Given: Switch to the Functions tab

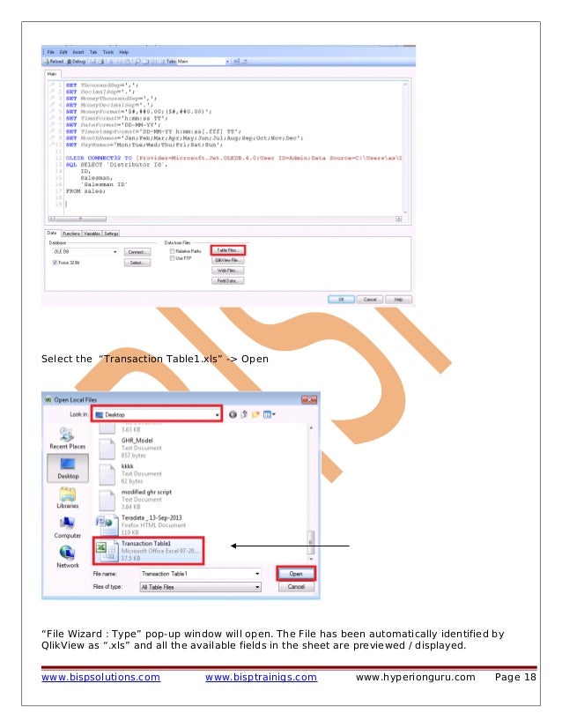Looking at the screenshot, I should coord(71,234).
